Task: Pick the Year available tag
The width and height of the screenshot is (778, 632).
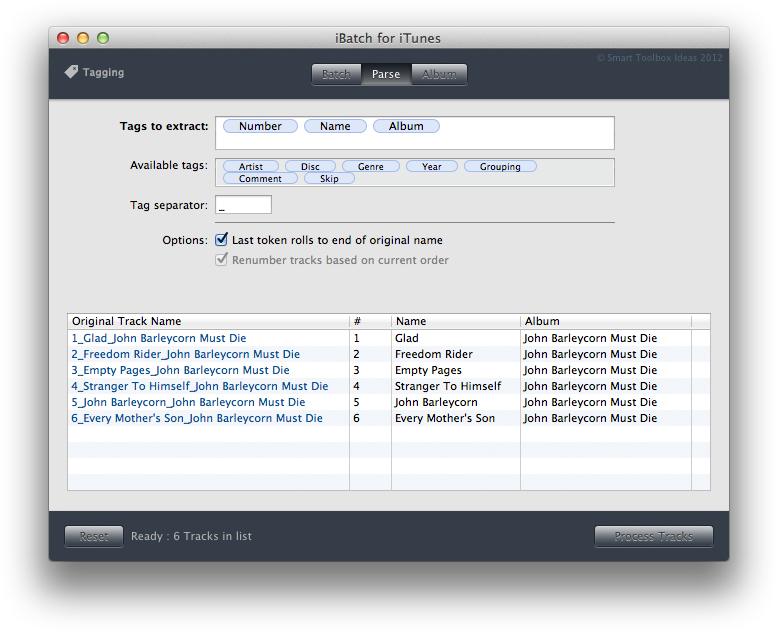Action: (x=432, y=166)
